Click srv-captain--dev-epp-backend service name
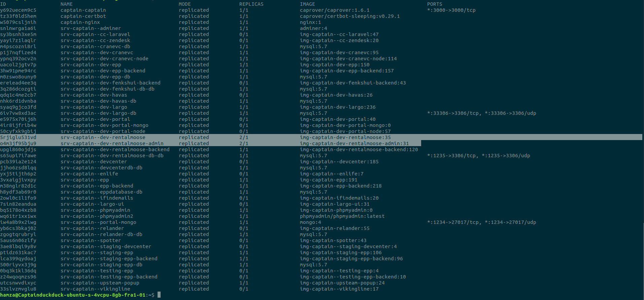Image resolution: width=644 pixels, height=300 pixels. coord(103,71)
